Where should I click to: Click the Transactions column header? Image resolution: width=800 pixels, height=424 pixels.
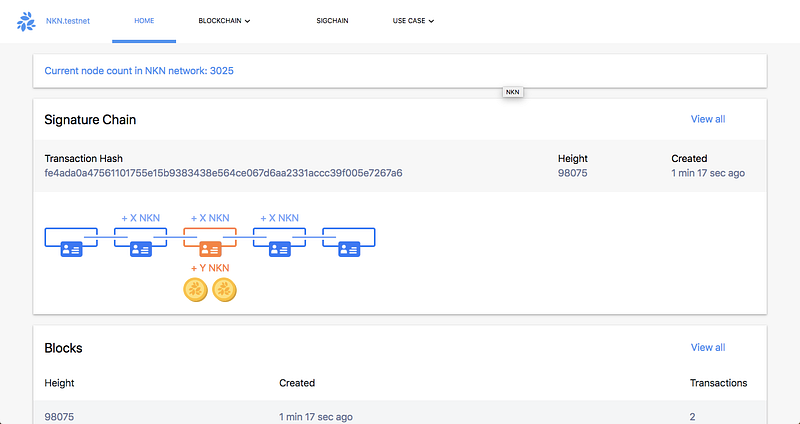[718, 383]
